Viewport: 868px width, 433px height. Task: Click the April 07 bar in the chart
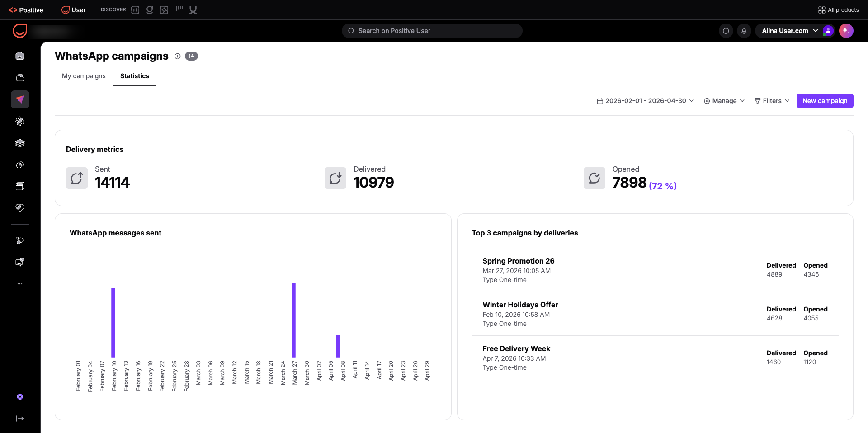(x=338, y=346)
